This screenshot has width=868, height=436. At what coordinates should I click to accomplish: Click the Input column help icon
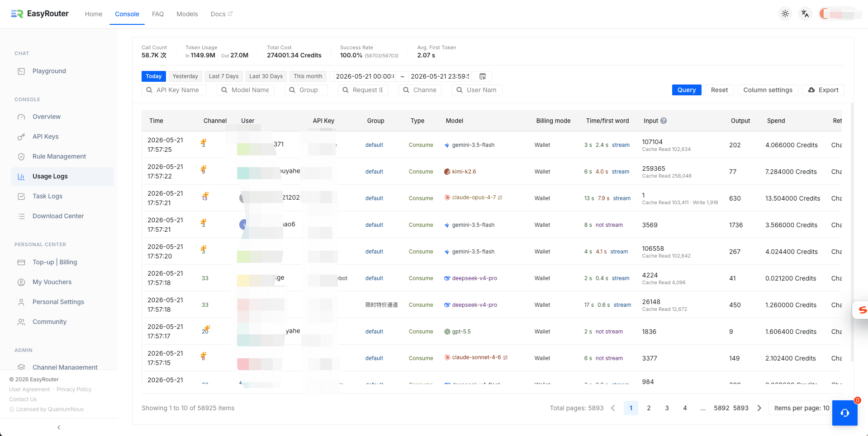pyautogui.click(x=664, y=121)
